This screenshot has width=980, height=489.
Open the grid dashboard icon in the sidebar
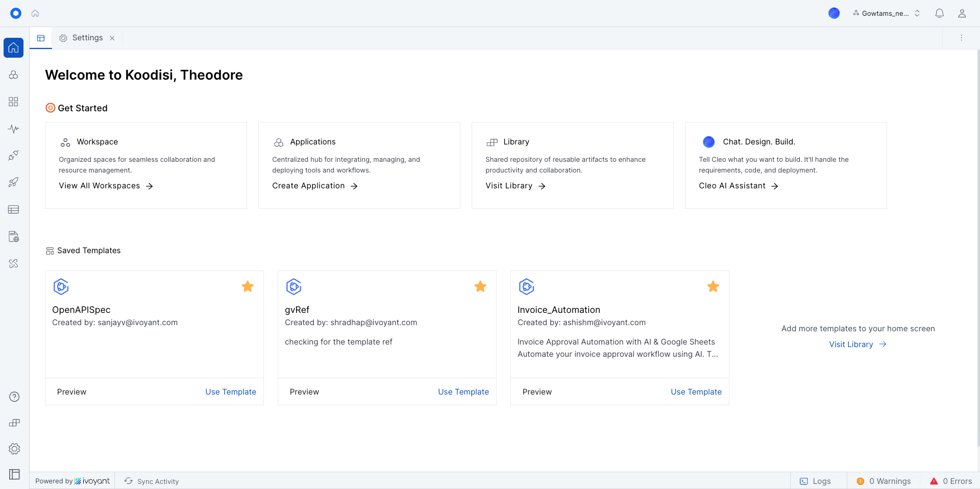coord(14,102)
